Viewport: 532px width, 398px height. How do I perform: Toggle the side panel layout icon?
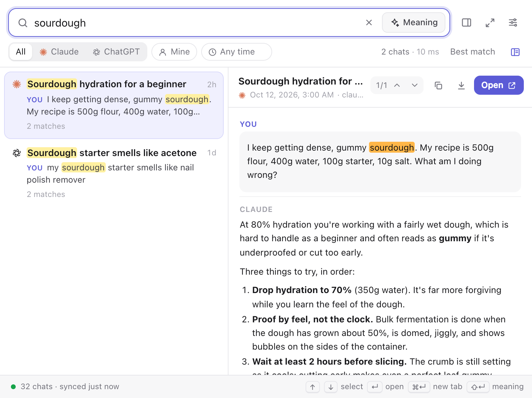(x=467, y=22)
